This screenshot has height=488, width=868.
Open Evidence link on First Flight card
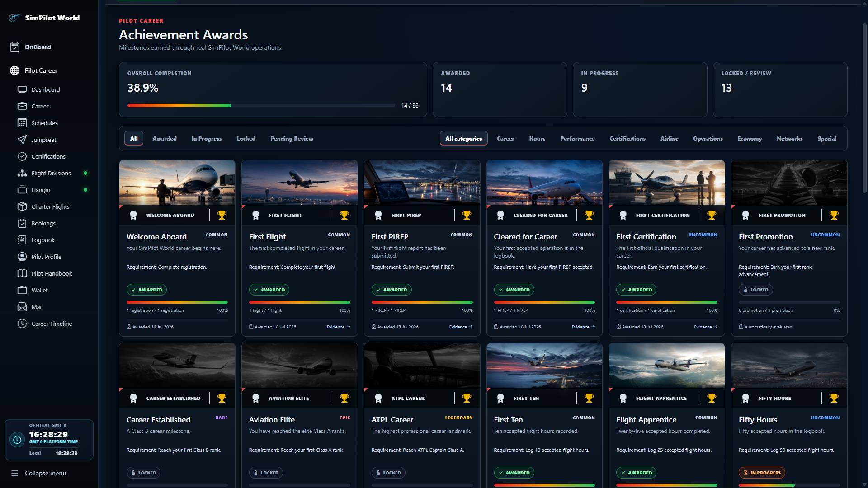338,327
